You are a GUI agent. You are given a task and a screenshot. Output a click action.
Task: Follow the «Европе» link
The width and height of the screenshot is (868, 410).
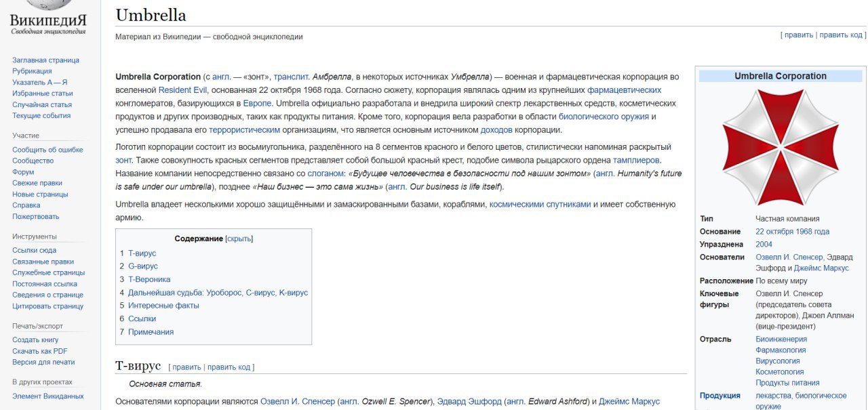click(x=258, y=103)
